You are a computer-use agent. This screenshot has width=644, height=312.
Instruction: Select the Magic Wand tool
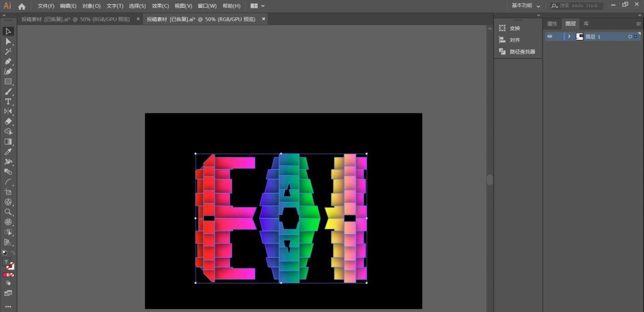8,52
